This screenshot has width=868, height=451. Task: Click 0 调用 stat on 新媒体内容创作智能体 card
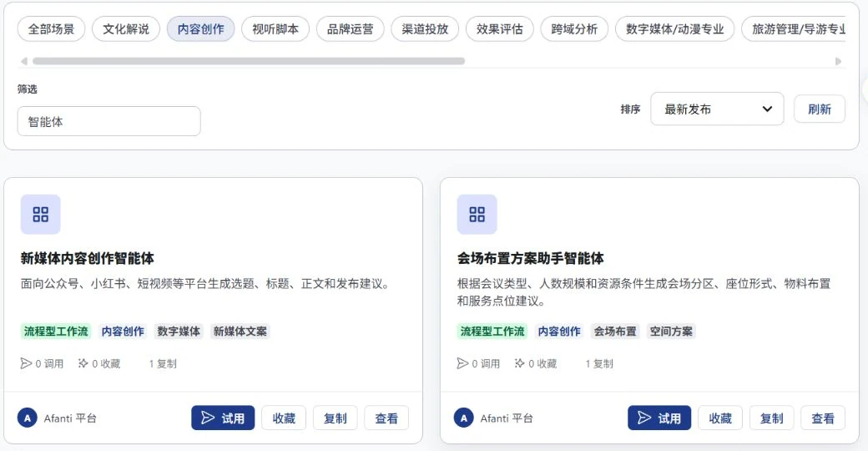(x=42, y=363)
